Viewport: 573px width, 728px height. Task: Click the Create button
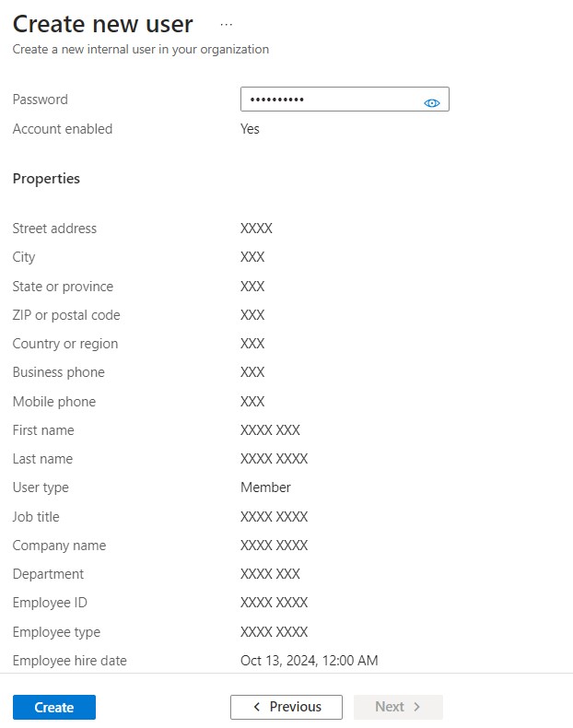(54, 707)
